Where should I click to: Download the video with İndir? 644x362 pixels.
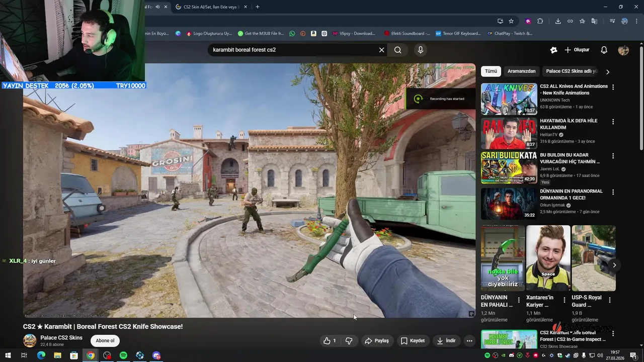(x=446, y=341)
